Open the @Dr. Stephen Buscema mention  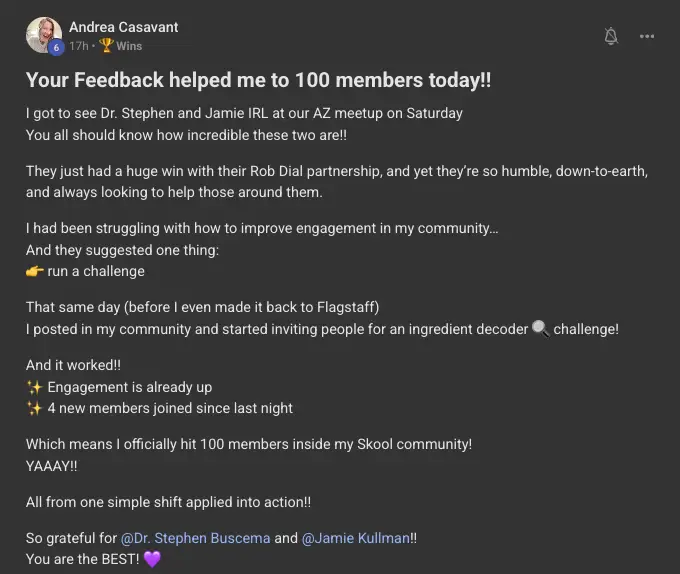point(195,538)
